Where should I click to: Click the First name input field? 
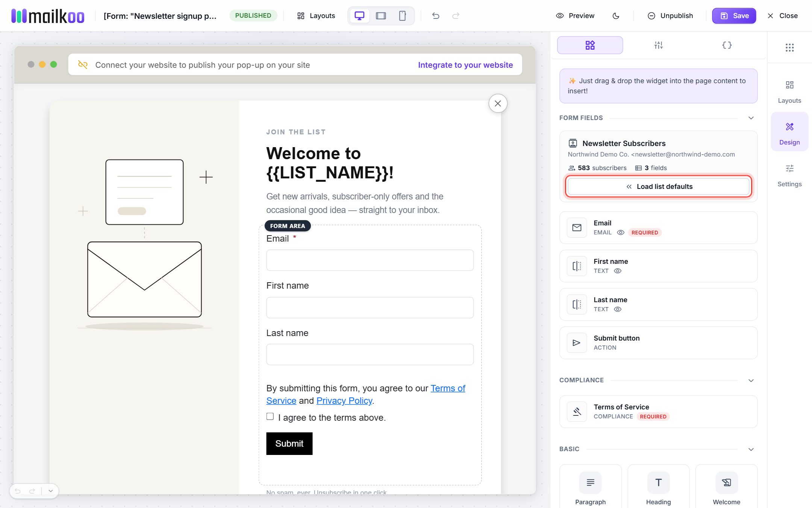(x=370, y=307)
